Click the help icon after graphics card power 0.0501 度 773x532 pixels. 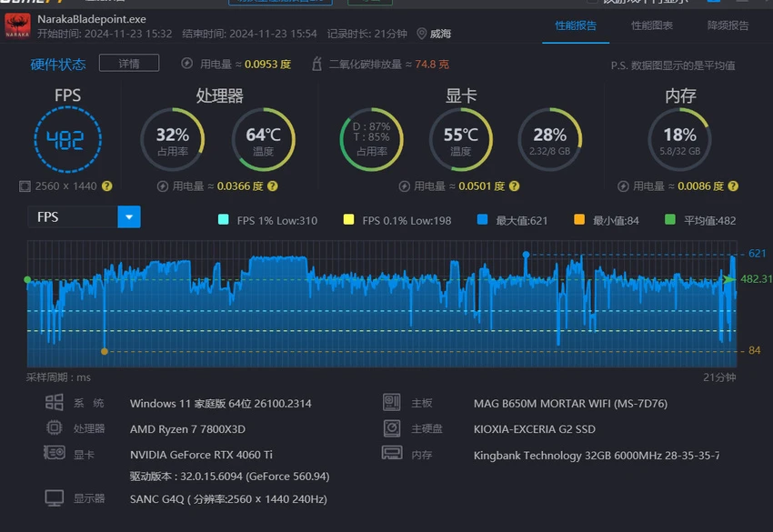point(514,186)
